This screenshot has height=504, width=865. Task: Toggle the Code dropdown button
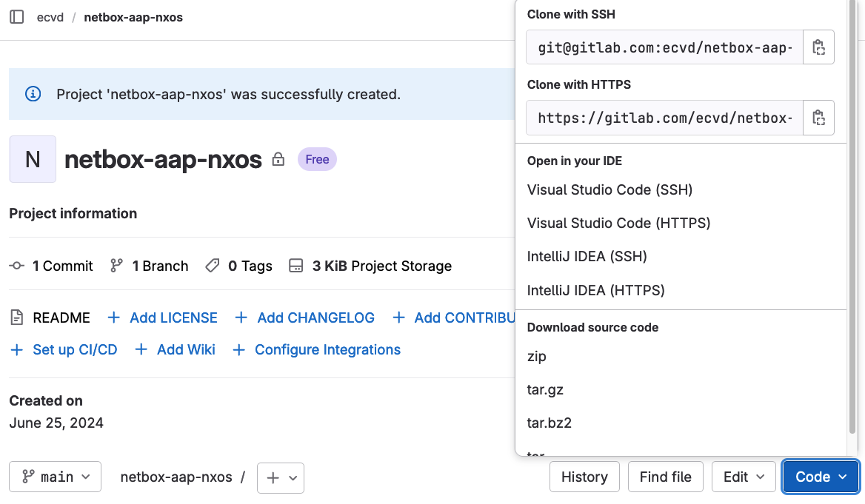tap(821, 477)
